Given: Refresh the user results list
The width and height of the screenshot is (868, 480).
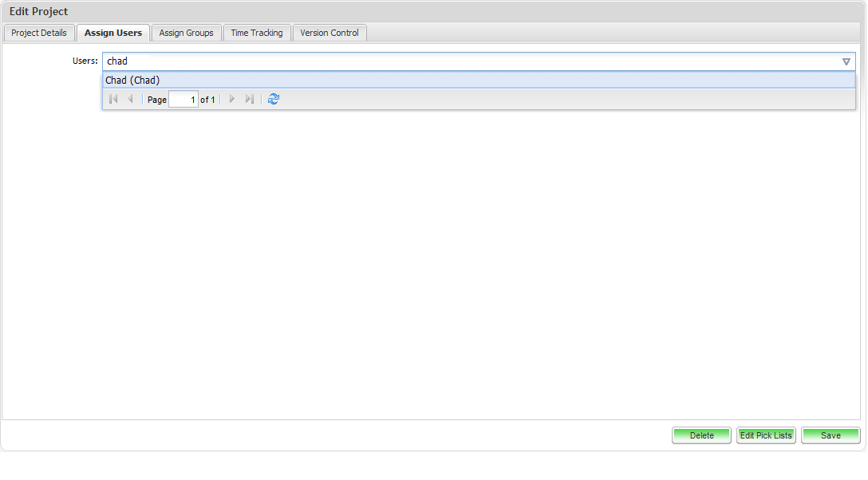Looking at the screenshot, I should (274, 100).
